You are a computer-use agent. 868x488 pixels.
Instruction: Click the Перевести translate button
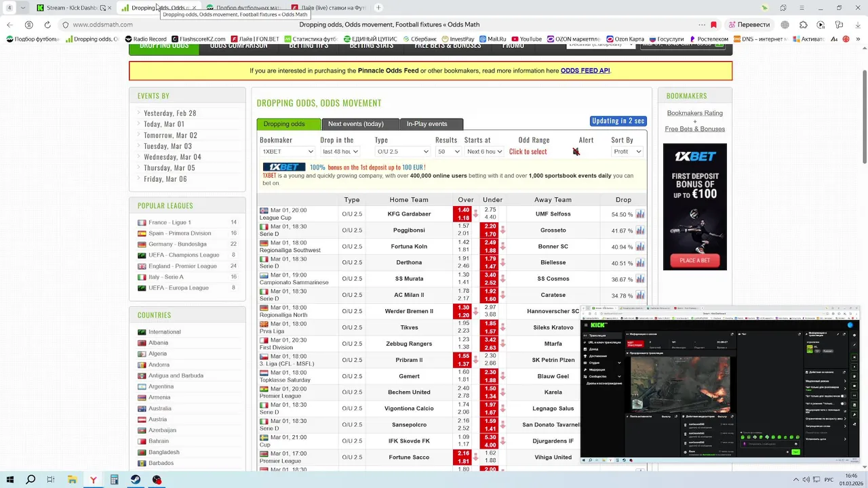click(750, 24)
